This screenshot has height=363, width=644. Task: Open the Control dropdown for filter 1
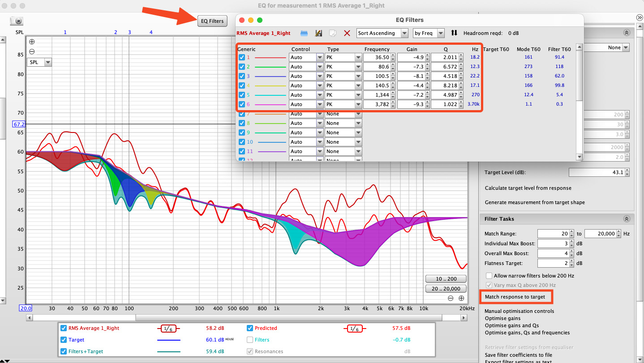(x=306, y=57)
